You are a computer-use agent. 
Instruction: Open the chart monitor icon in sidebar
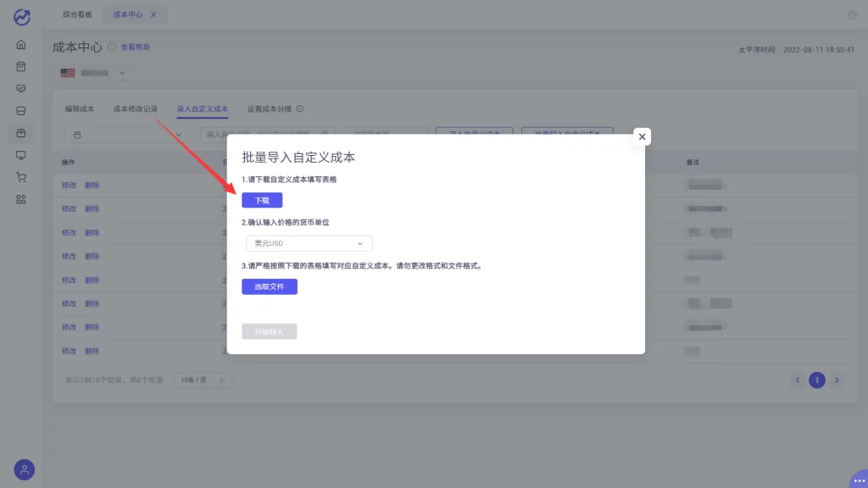point(21,89)
